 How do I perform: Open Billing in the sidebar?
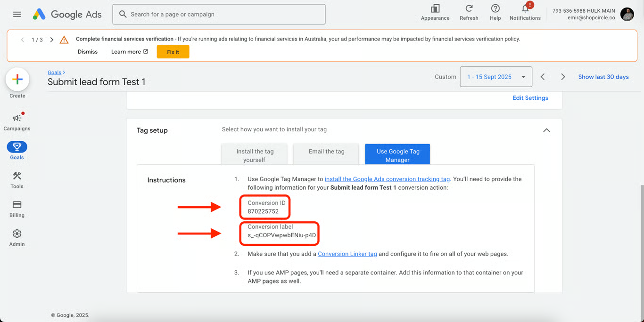pyautogui.click(x=17, y=209)
